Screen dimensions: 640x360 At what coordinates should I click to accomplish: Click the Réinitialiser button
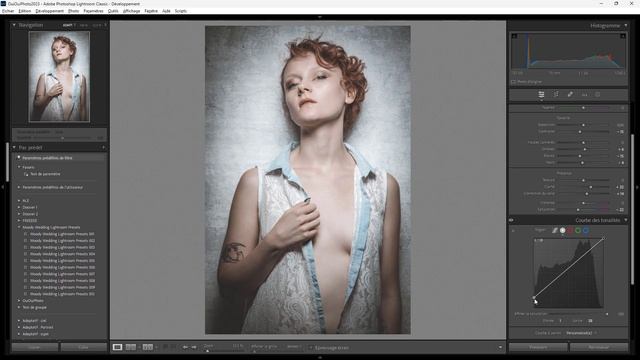(x=599, y=347)
